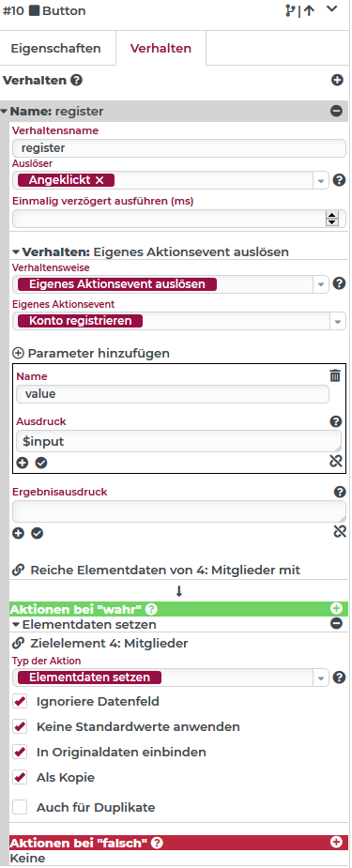Viewport: 352px width, 868px height.
Task: Remove the register behavior using its minus icon
Action: coord(336,111)
